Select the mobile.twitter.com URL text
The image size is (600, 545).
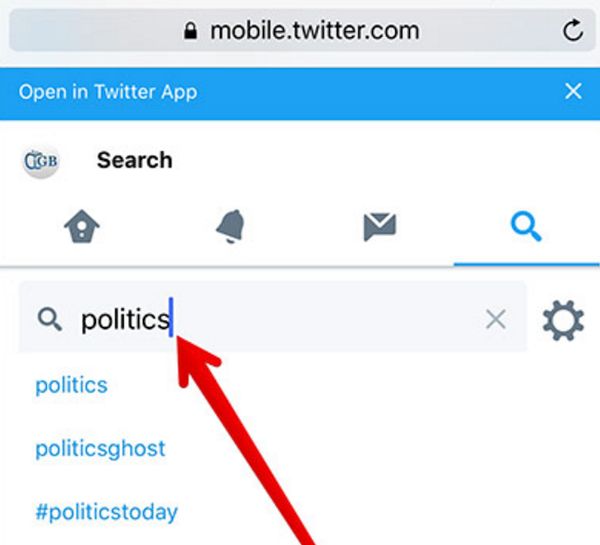pyautogui.click(x=315, y=31)
